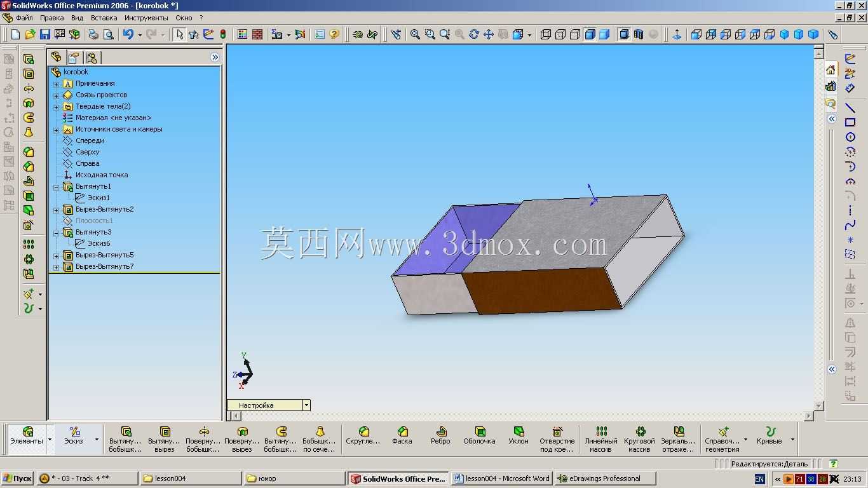This screenshot has width=868, height=488.
Task: Click the Уклон (Draft) command
Action: tap(519, 436)
